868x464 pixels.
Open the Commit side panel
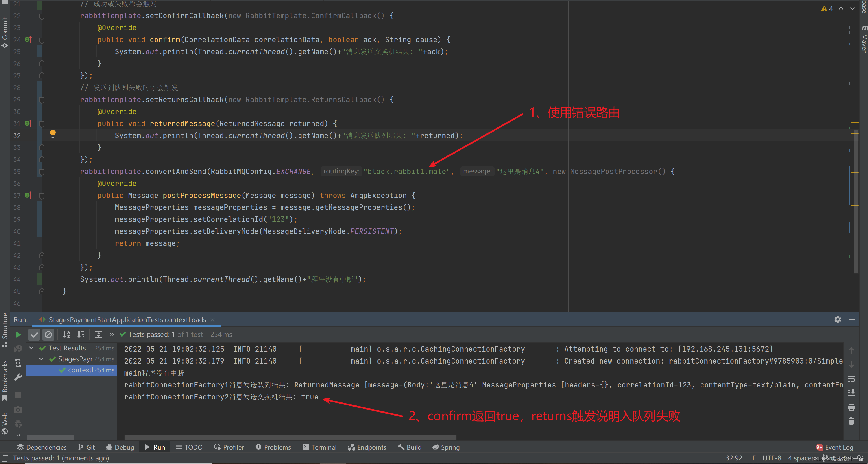pos(5,32)
